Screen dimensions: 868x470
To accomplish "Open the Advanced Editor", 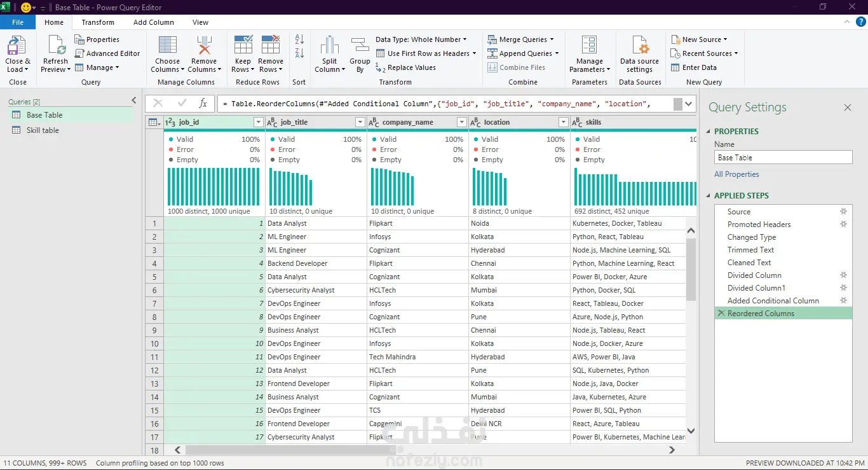I will (x=107, y=53).
